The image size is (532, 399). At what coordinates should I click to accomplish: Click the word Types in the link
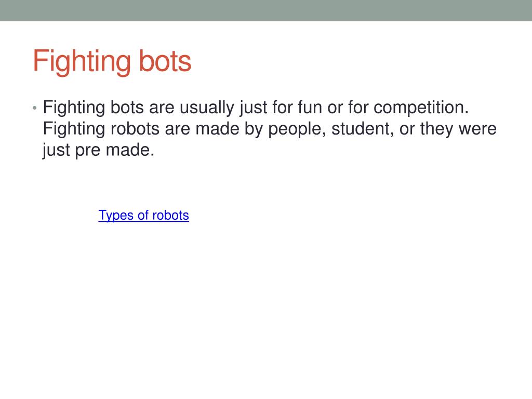(x=116, y=216)
